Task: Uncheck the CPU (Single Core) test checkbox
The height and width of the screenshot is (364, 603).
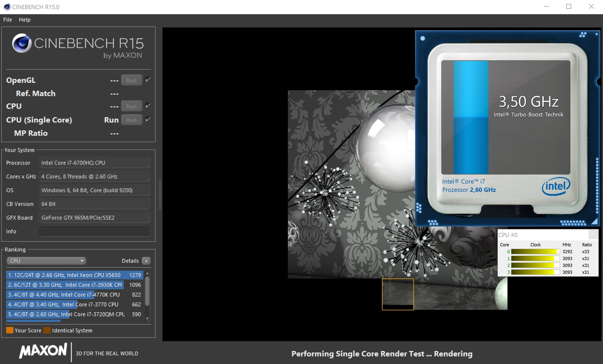Action: 148,119
